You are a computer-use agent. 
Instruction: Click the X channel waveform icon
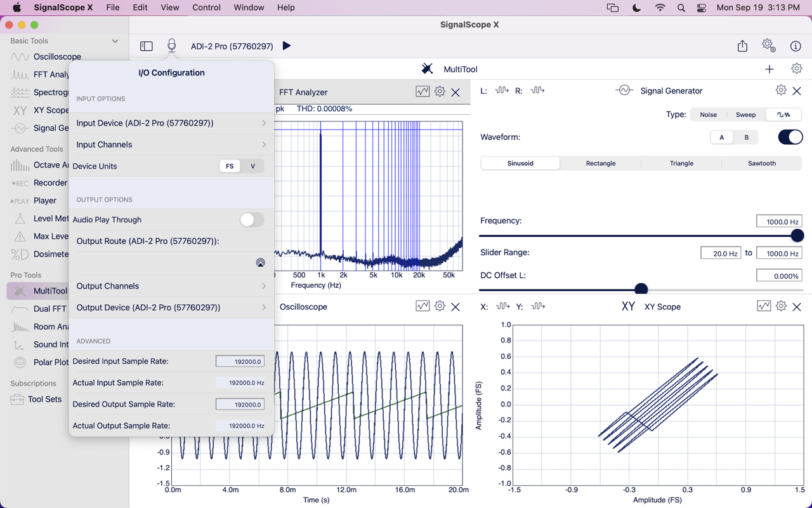tap(502, 306)
